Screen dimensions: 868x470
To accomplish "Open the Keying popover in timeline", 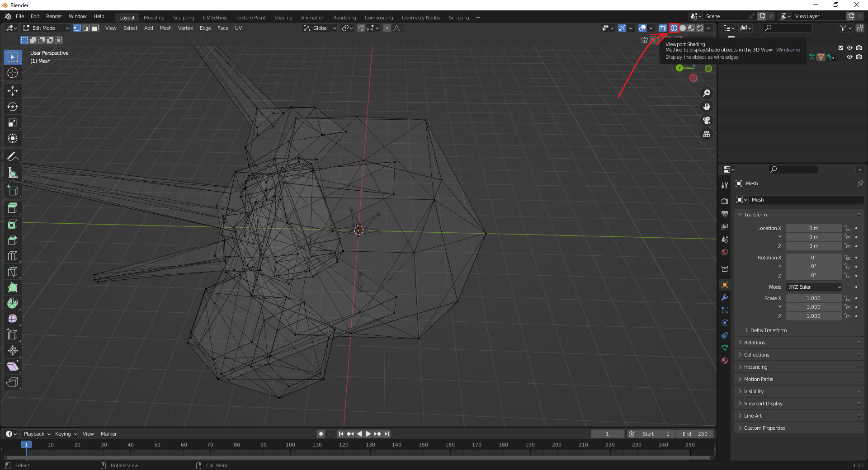I will click(x=66, y=434).
